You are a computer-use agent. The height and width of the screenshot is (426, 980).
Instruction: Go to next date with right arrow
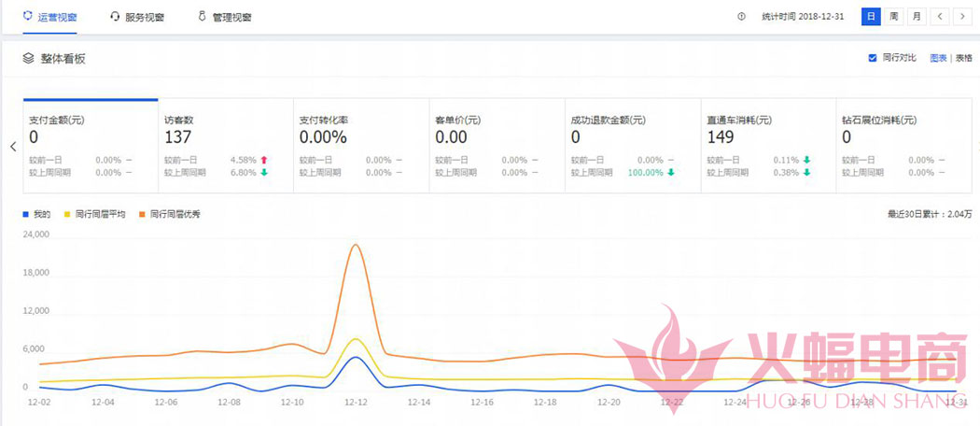point(961,17)
